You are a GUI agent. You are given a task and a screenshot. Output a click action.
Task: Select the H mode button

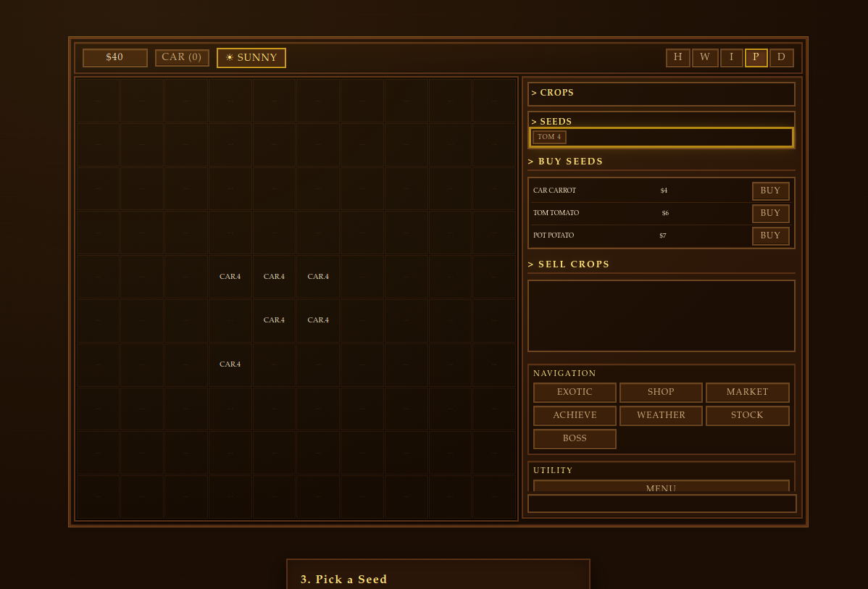[677, 57]
